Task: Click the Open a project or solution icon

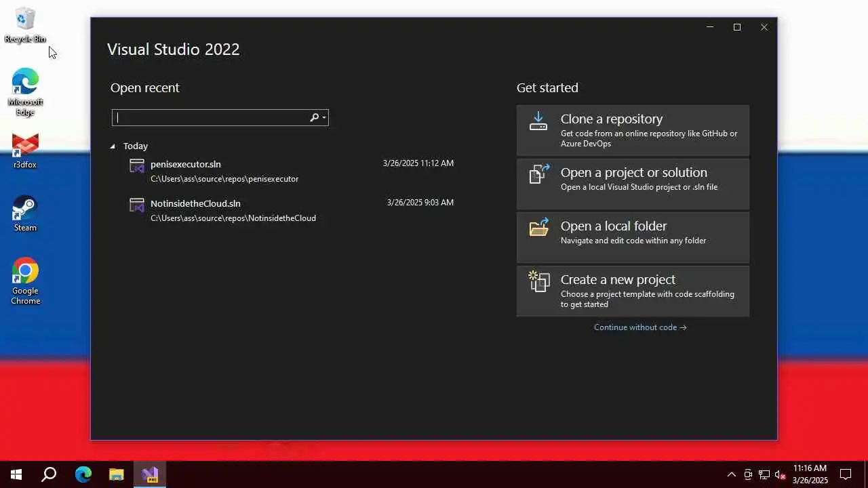Action: click(x=538, y=174)
